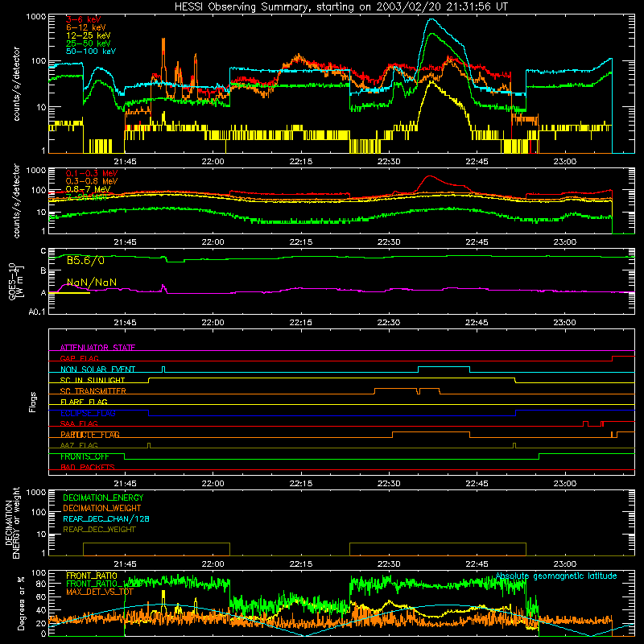Screen dimensions: 644x644
Task: Click the PARTICLE_FLAG label
Action: 90,435
